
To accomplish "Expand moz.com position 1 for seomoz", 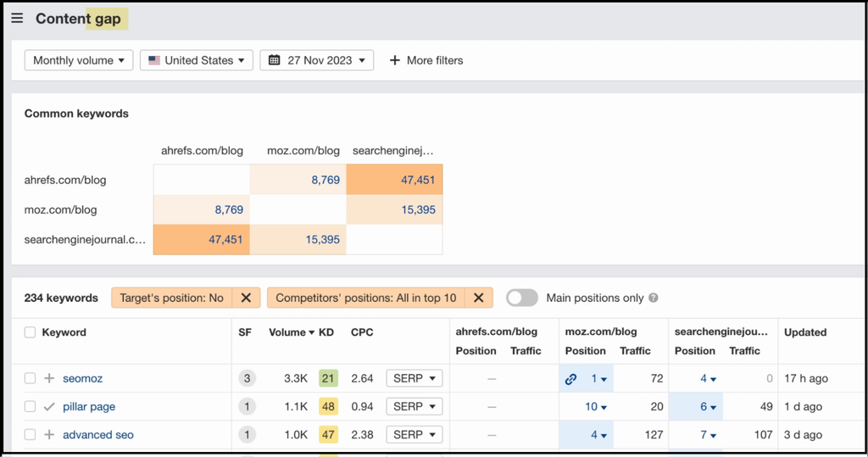I will tap(599, 379).
